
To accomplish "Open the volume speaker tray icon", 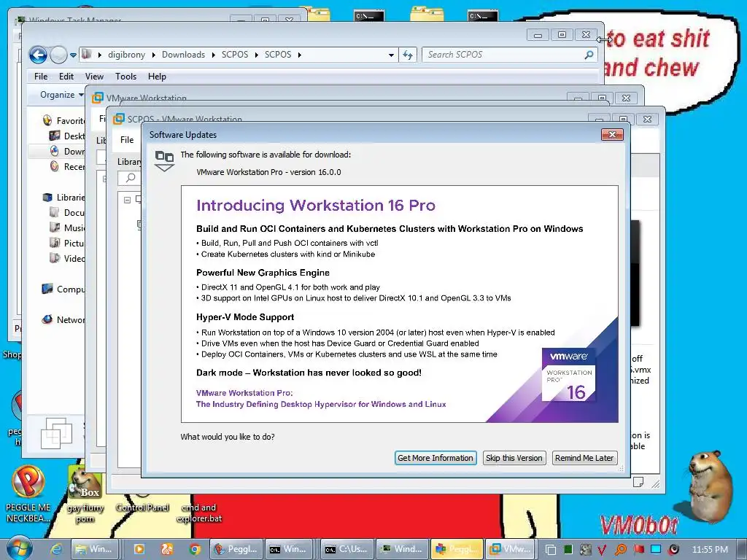I will (x=673, y=550).
